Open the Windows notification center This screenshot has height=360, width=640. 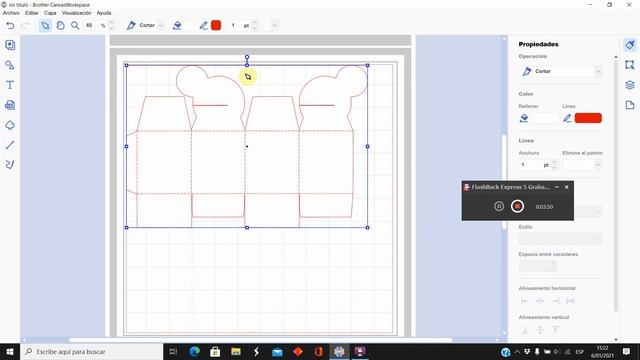click(627, 351)
